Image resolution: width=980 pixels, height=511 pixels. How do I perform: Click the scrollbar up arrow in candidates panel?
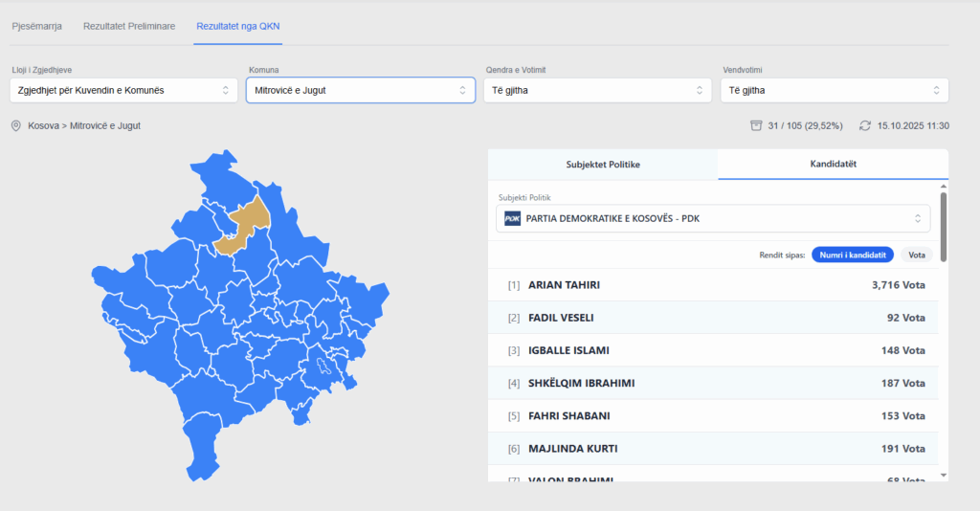944,186
